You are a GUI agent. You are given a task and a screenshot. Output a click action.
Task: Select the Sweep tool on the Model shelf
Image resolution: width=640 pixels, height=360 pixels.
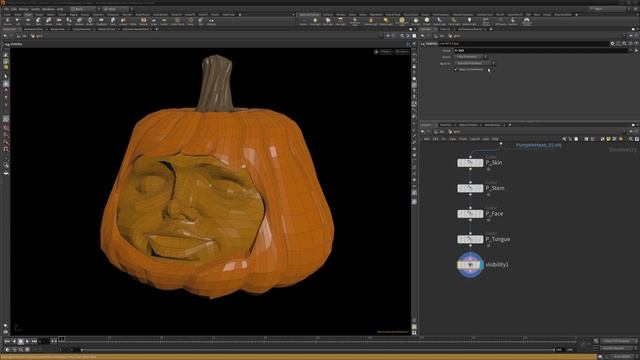click(48, 21)
